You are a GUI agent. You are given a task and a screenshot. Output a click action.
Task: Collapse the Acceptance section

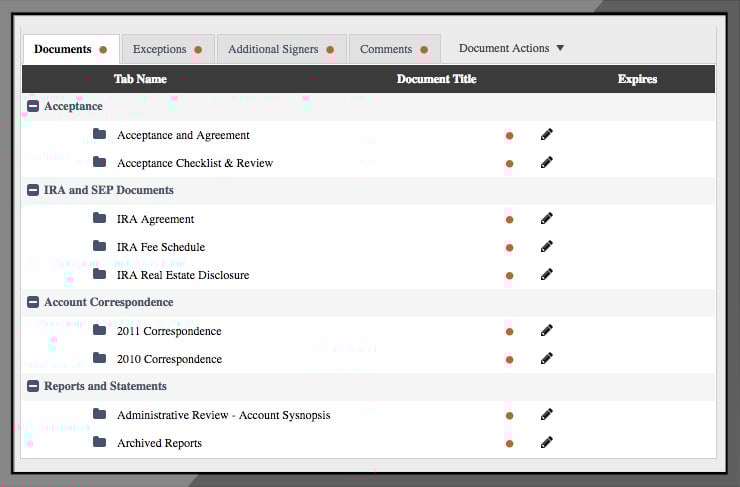point(33,106)
